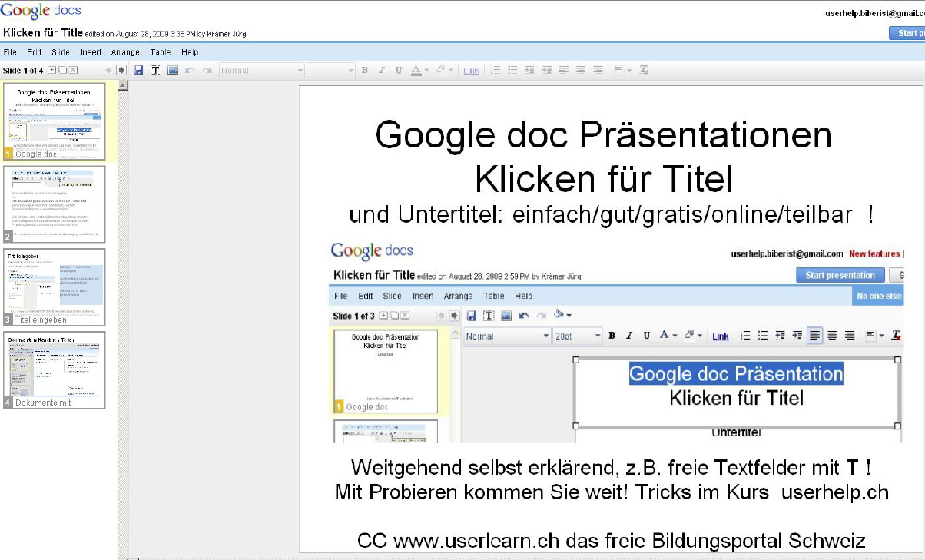This screenshot has width=925, height=560.
Task: Decrease text indent
Action: (530, 70)
